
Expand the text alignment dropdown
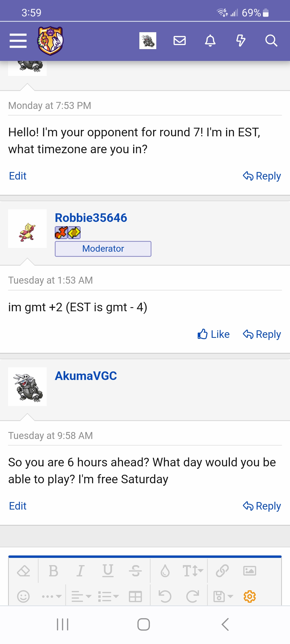tap(81, 597)
